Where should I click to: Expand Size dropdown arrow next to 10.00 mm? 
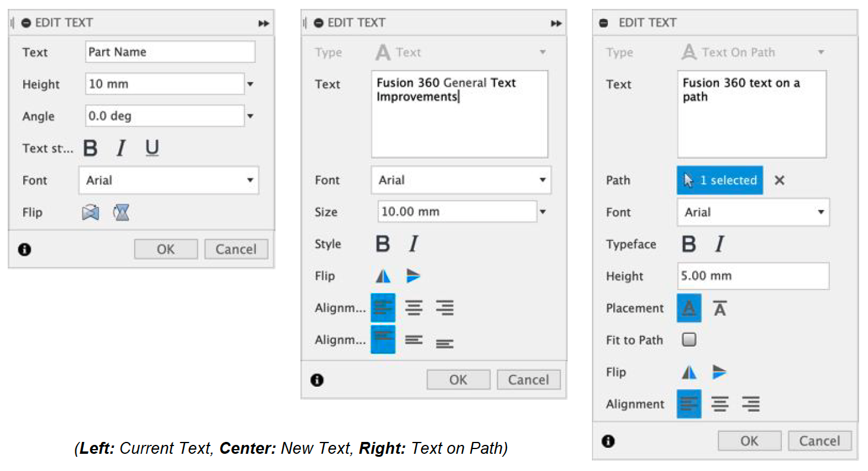point(542,212)
